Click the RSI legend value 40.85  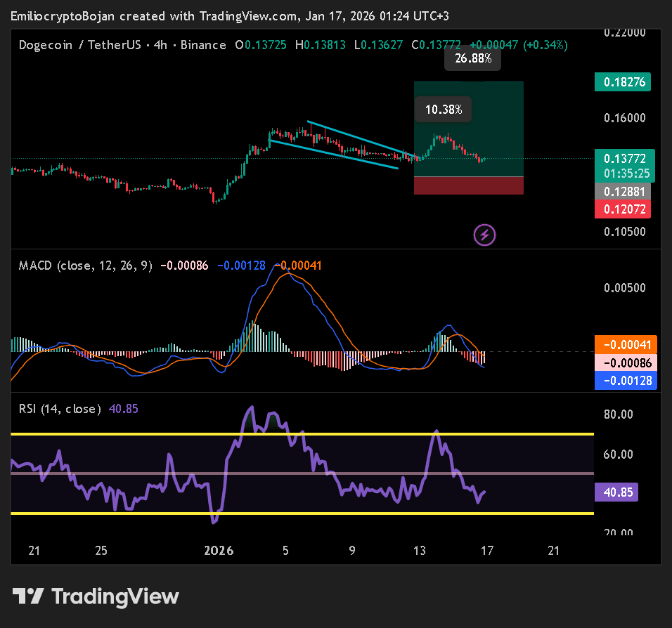coord(124,409)
